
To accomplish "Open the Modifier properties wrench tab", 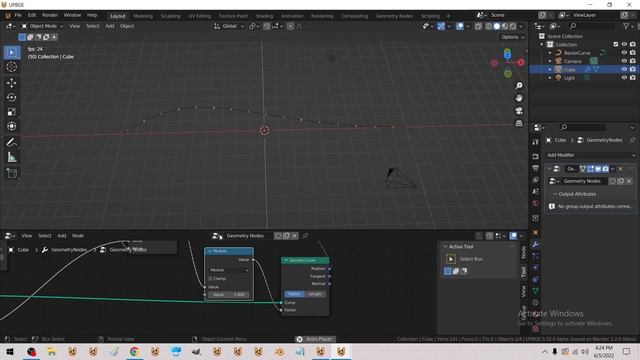I will (x=536, y=244).
